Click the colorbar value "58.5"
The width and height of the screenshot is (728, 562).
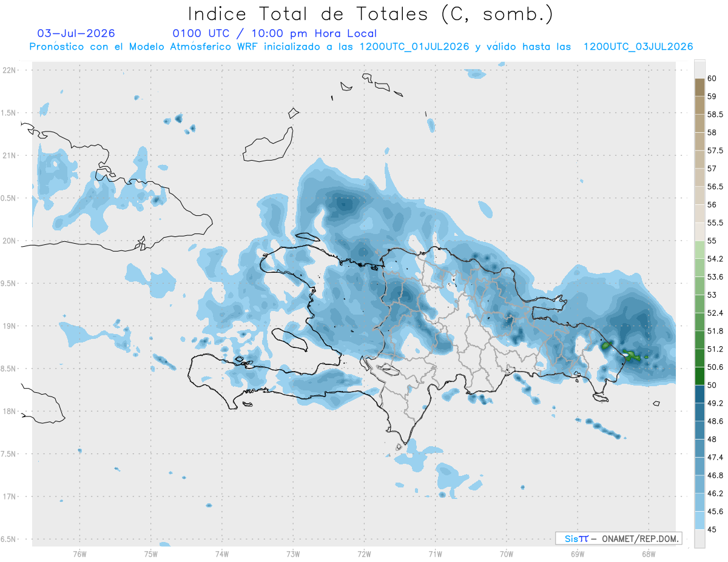point(715,114)
